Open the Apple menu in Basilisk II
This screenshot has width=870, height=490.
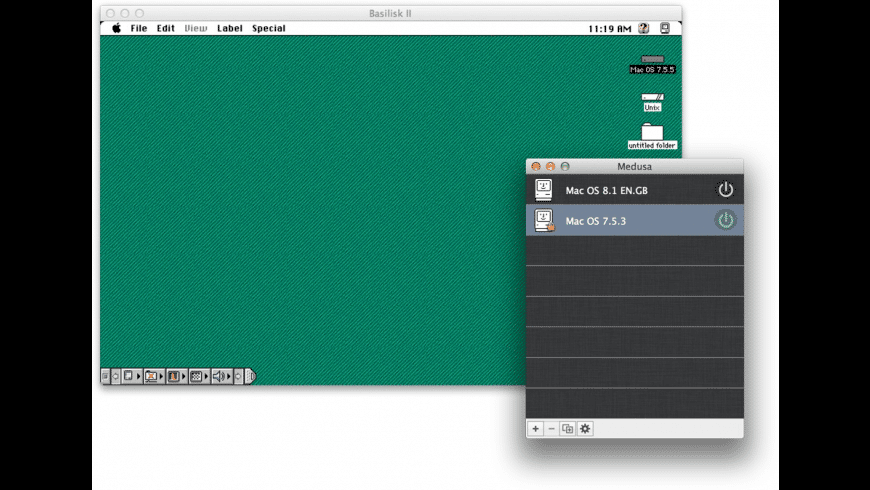117,28
